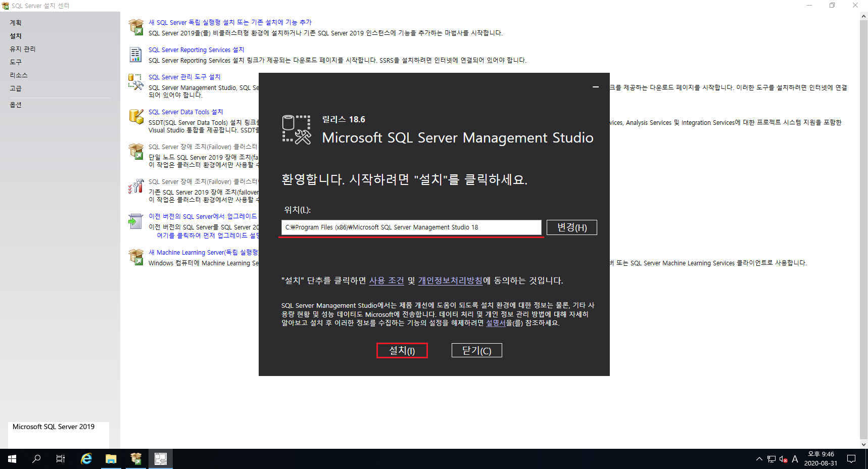Click SQL Server Data Tools 설치 link
The image size is (868, 469).
coord(185,112)
